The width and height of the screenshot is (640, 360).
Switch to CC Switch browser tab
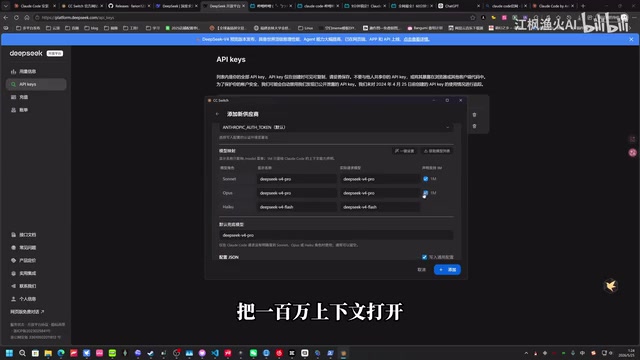(83, 6)
